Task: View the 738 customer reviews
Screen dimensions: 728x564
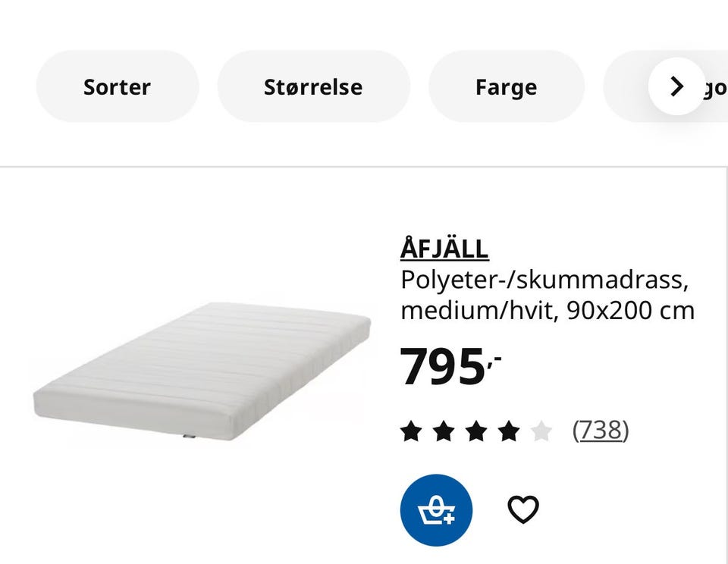Action: [601, 431]
